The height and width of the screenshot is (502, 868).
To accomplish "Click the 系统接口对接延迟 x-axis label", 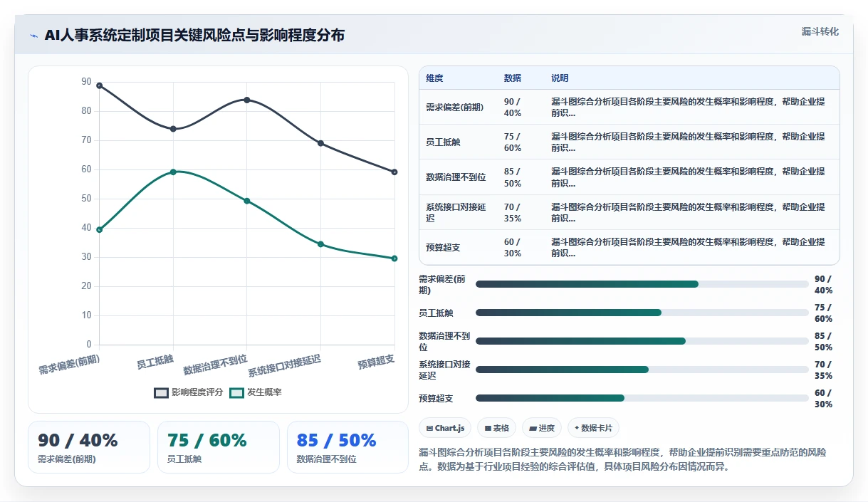I will 284,366.
